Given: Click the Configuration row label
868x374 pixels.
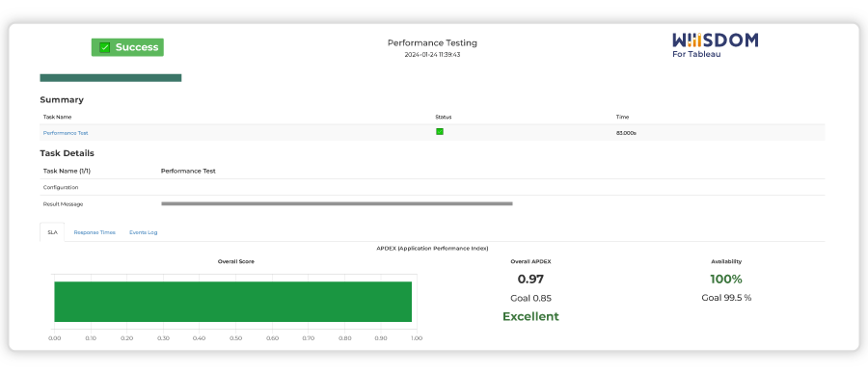Looking at the screenshot, I should tap(61, 188).
